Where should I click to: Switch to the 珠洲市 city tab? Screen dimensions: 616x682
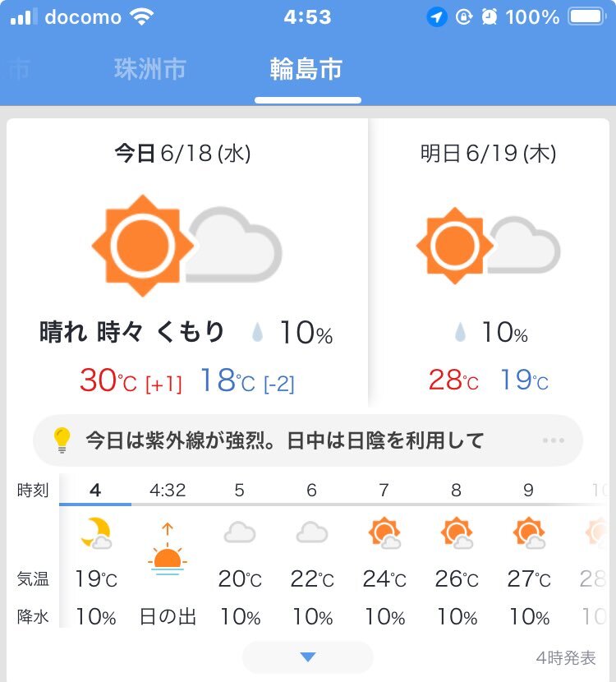tap(150, 69)
